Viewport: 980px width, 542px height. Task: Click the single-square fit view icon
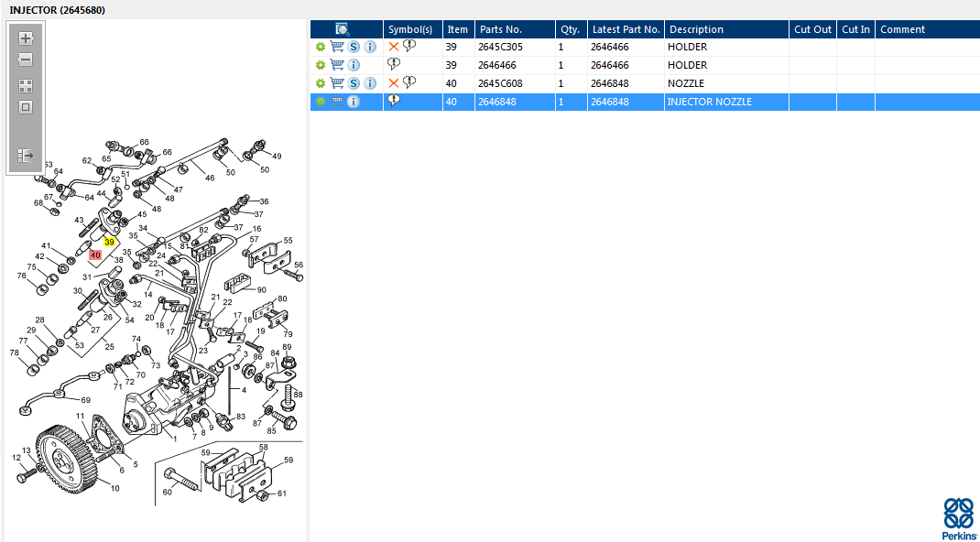pyautogui.click(x=26, y=107)
